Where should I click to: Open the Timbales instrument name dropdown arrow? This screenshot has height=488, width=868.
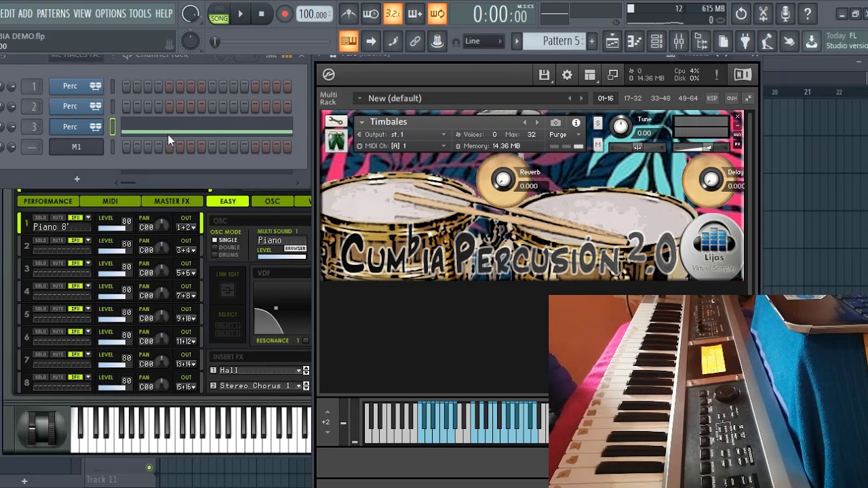361,122
